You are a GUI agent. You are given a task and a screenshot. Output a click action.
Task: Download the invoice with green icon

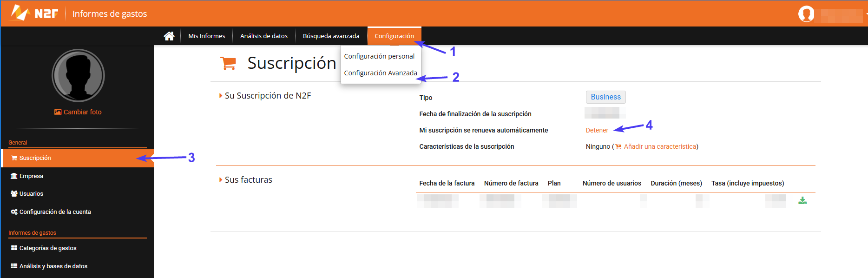coord(802,200)
